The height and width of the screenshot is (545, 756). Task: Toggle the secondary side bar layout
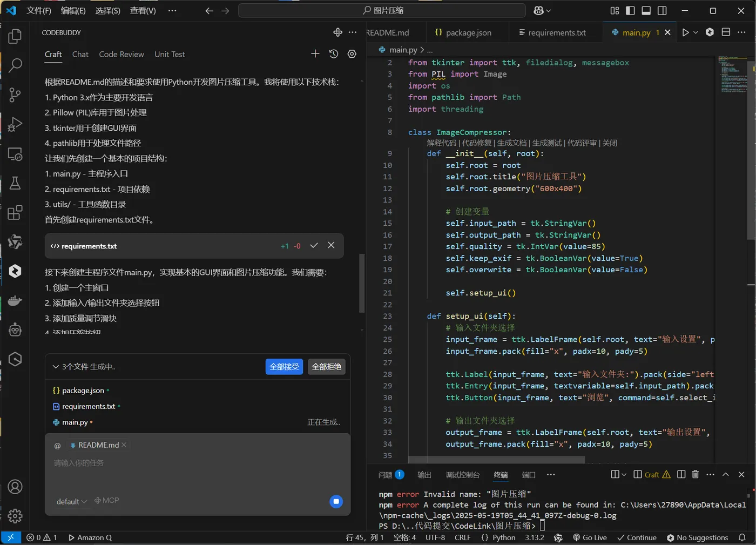(x=663, y=11)
